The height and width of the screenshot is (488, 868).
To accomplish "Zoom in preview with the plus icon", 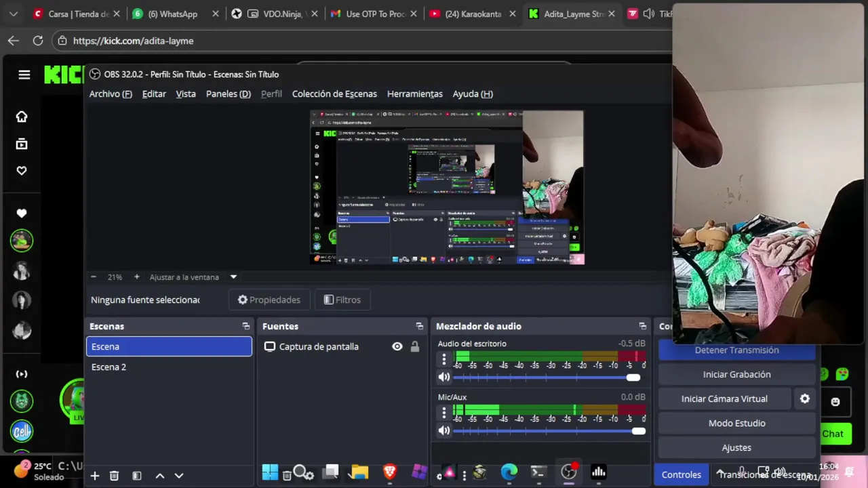I will coord(136,277).
